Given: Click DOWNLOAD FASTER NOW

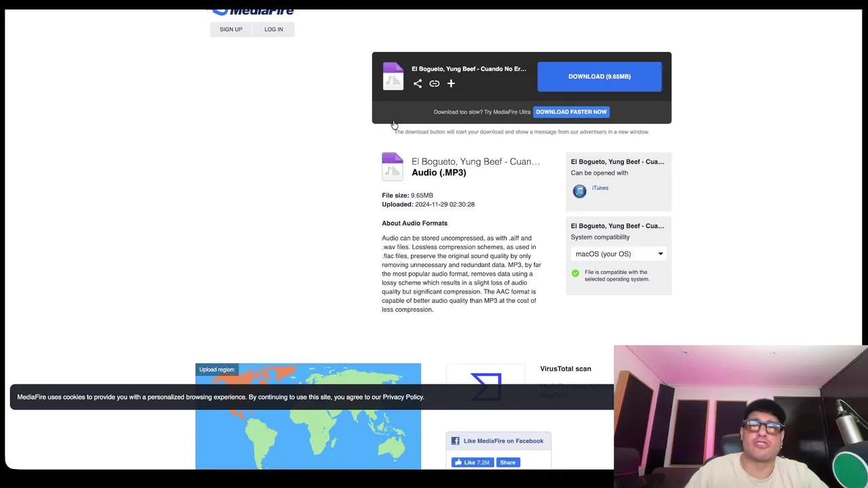Looking at the screenshot, I should tap(571, 112).
